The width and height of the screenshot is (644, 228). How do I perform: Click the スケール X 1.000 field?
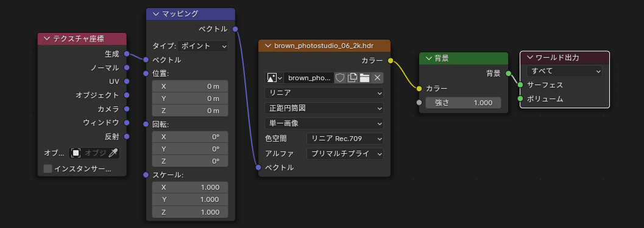pos(190,187)
